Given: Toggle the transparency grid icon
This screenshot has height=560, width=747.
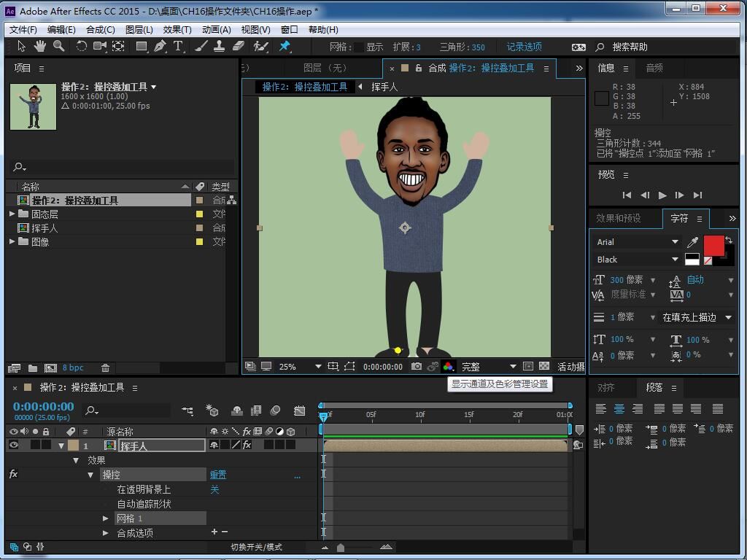Looking at the screenshot, I should click(543, 366).
